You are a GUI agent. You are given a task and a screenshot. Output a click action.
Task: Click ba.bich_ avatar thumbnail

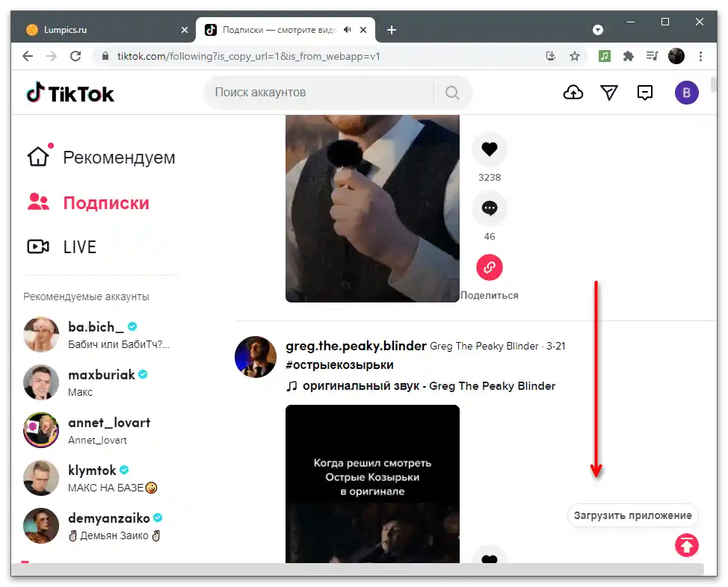point(41,335)
